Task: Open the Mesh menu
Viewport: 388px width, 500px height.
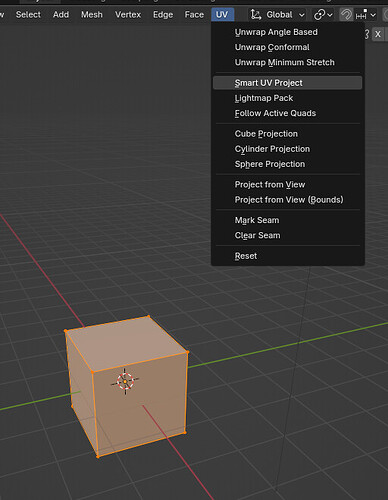Action: pyautogui.click(x=92, y=15)
